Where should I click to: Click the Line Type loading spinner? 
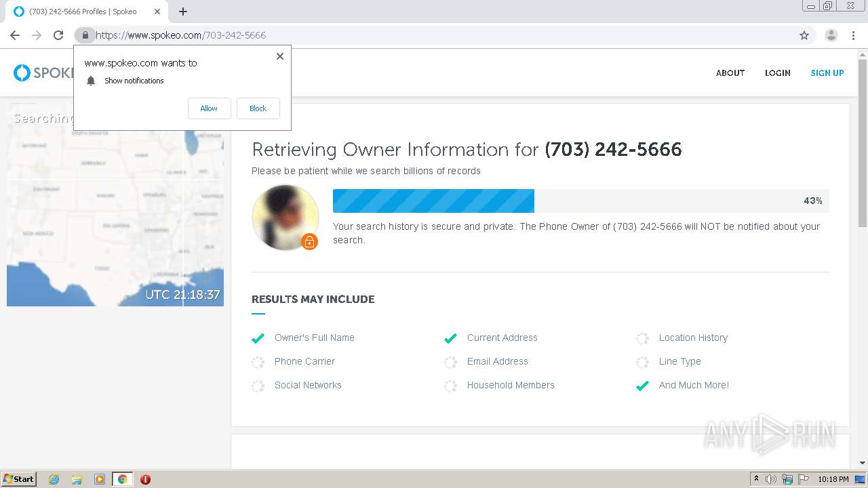coord(642,362)
